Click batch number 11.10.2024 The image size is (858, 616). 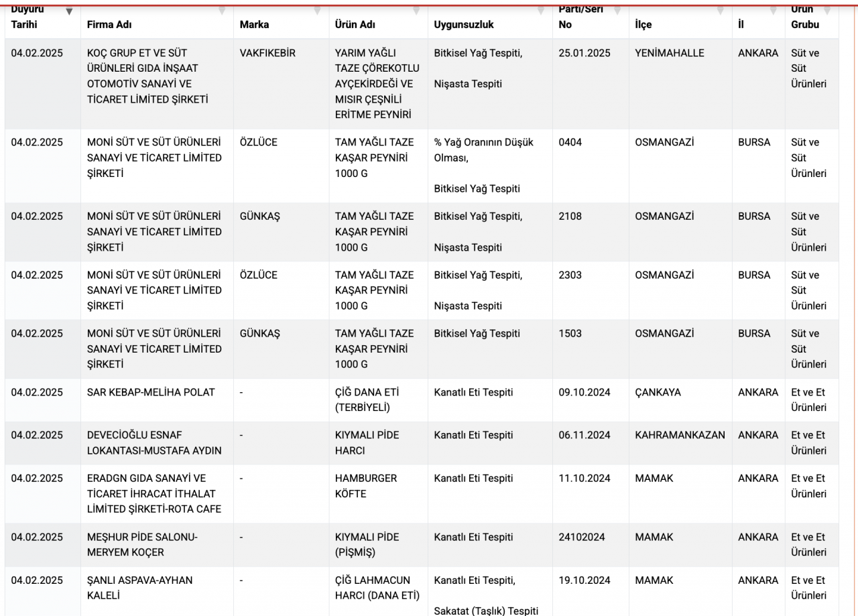pos(585,478)
